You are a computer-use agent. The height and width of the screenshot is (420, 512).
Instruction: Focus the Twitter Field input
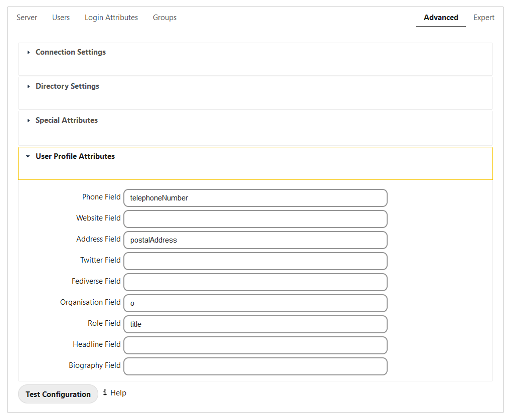[x=256, y=261]
